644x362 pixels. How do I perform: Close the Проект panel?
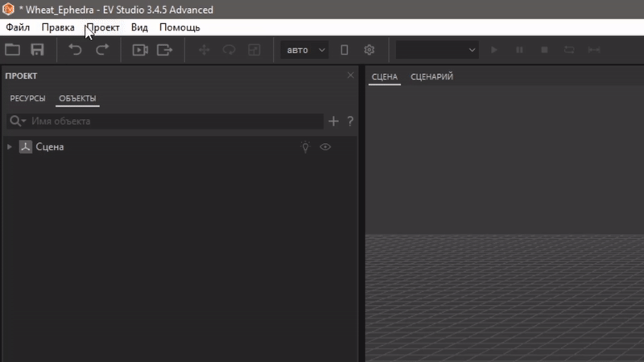[350, 76]
